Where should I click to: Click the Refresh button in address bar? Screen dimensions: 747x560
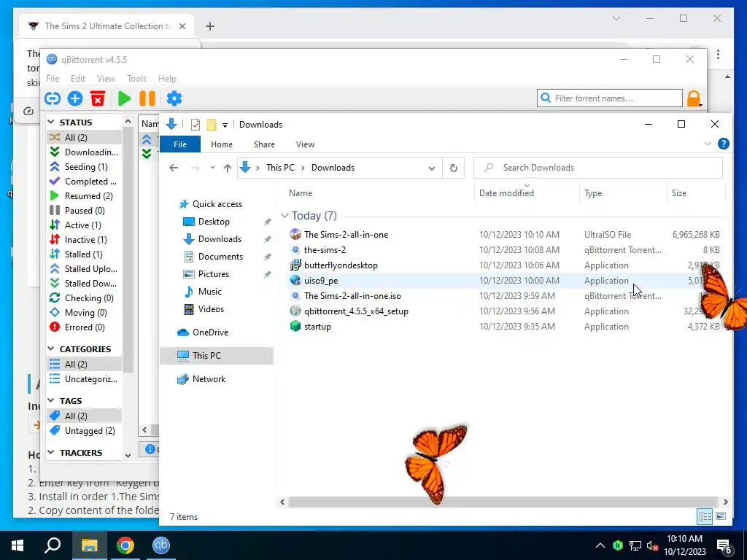point(454,168)
